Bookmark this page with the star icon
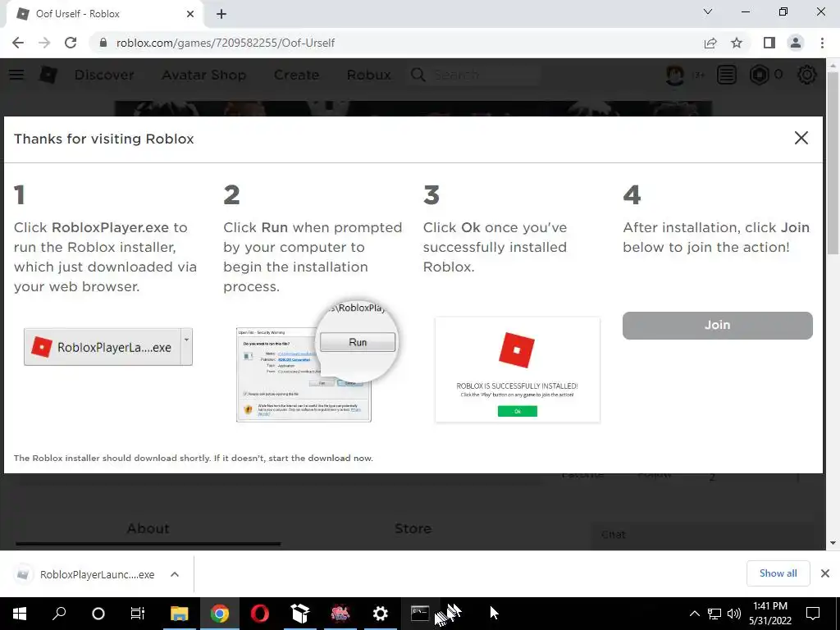This screenshot has height=630, width=840. coord(737,43)
